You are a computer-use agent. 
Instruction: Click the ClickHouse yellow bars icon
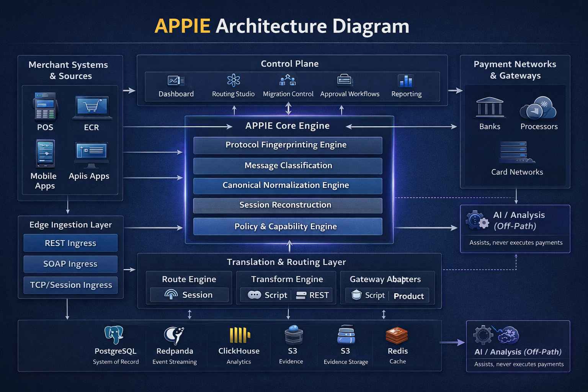pos(240,335)
